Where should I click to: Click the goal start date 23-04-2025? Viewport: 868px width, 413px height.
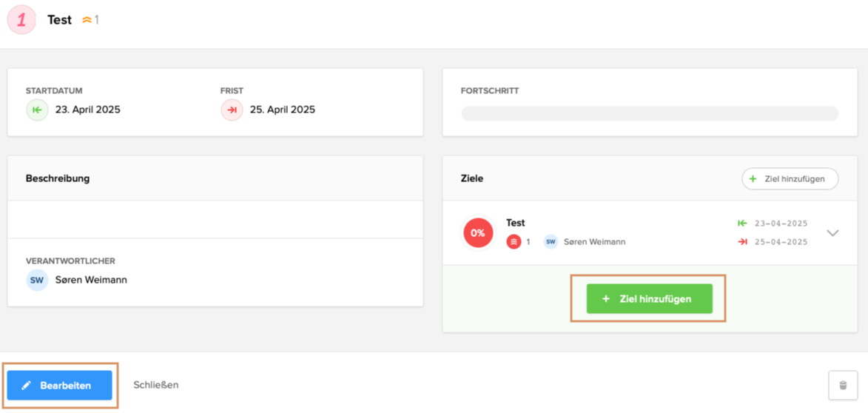tap(781, 224)
